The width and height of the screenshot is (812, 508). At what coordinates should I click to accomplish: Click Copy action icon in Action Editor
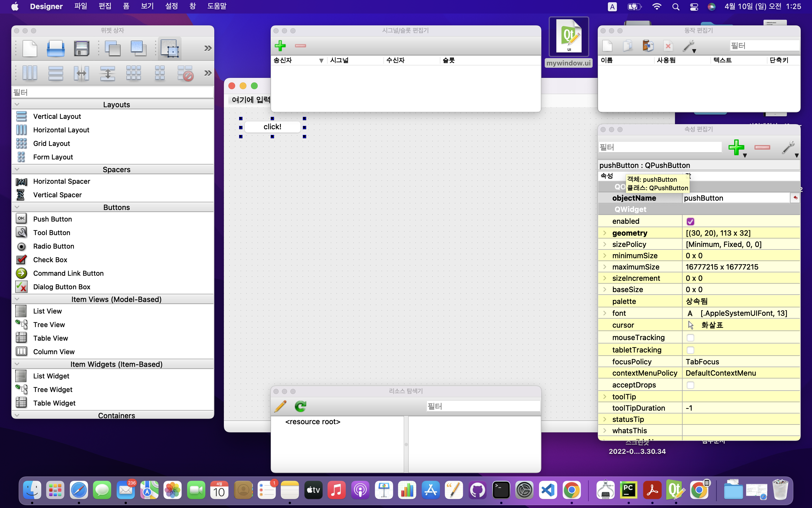[627, 46]
